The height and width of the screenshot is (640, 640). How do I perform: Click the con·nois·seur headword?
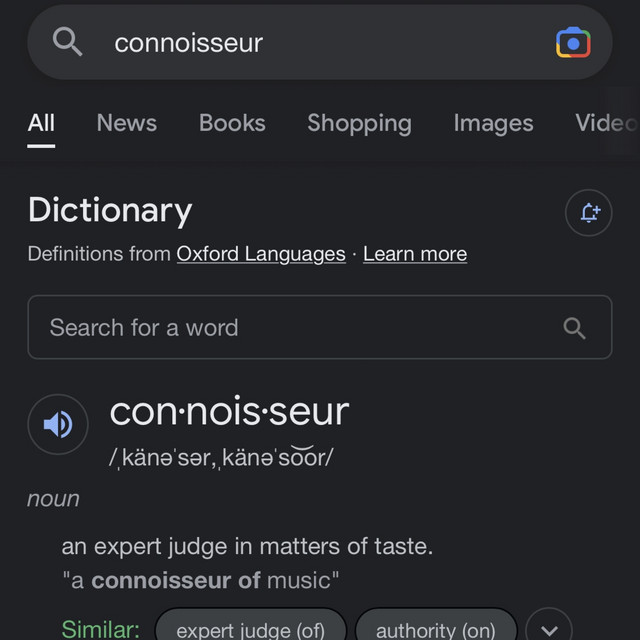(229, 412)
